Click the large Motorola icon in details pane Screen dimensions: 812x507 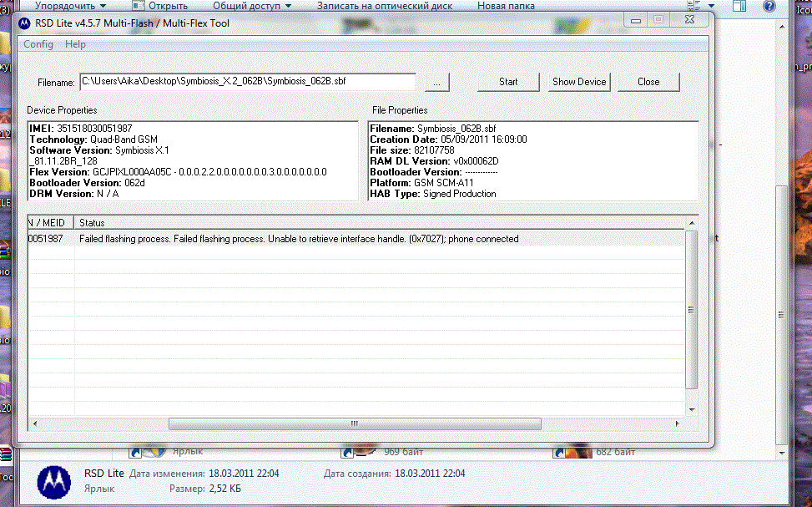click(x=54, y=482)
